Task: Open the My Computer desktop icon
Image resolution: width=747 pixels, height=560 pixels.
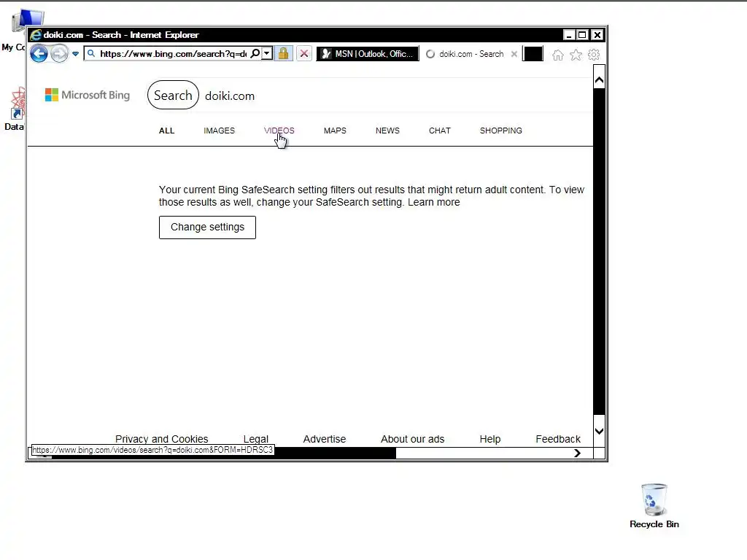Action: pyautogui.click(x=18, y=29)
